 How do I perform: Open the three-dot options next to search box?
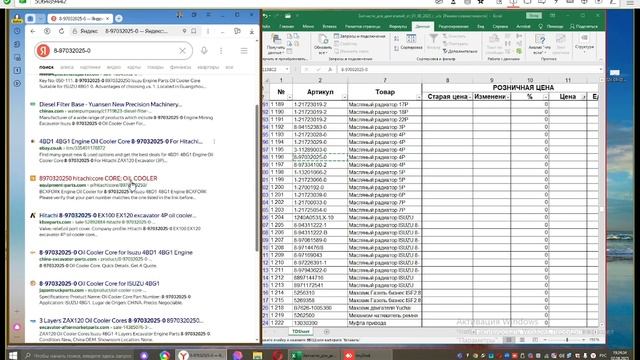(x=221, y=51)
